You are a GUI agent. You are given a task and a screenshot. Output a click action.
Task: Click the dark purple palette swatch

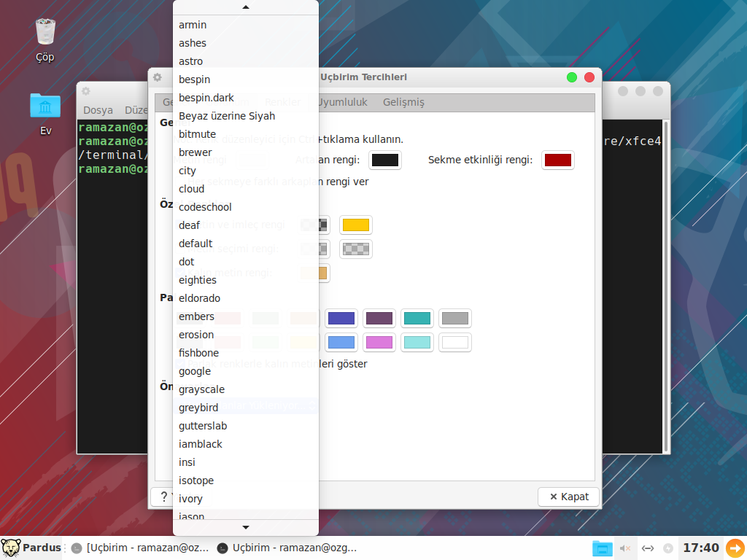click(379, 318)
